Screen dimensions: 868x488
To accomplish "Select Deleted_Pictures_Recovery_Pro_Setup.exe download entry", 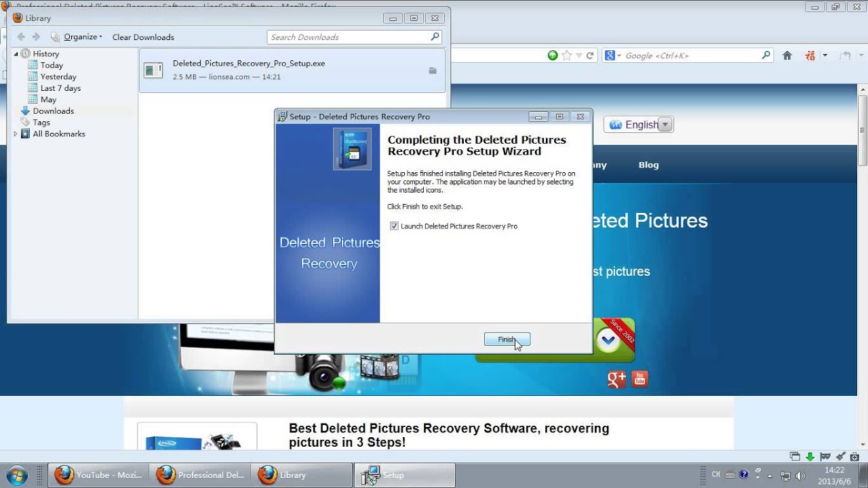I will (292, 70).
